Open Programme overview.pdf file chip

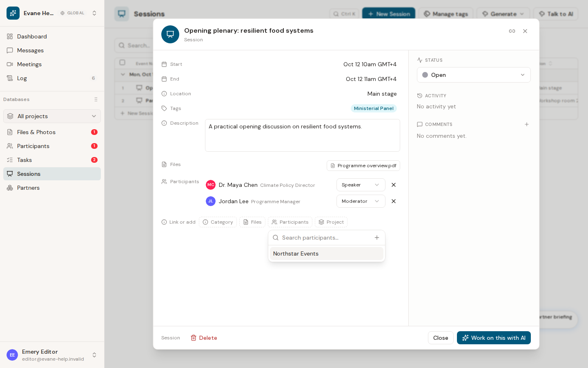[x=363, y=166]
